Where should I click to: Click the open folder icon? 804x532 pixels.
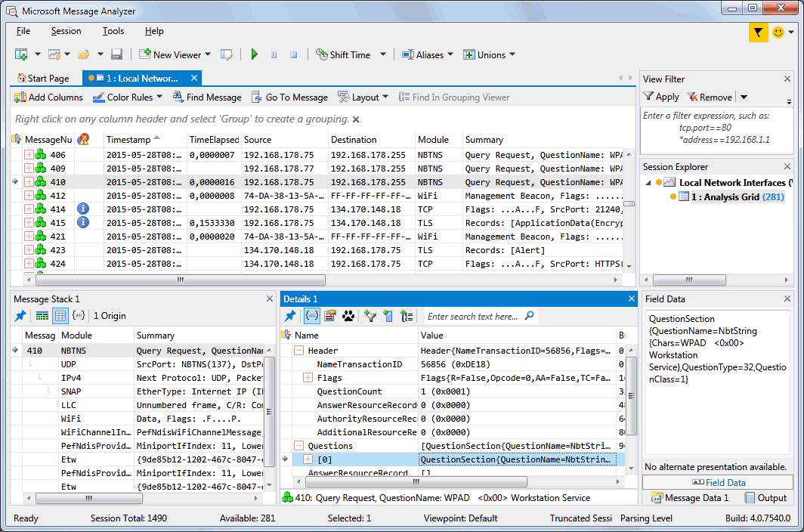point(84,54)
